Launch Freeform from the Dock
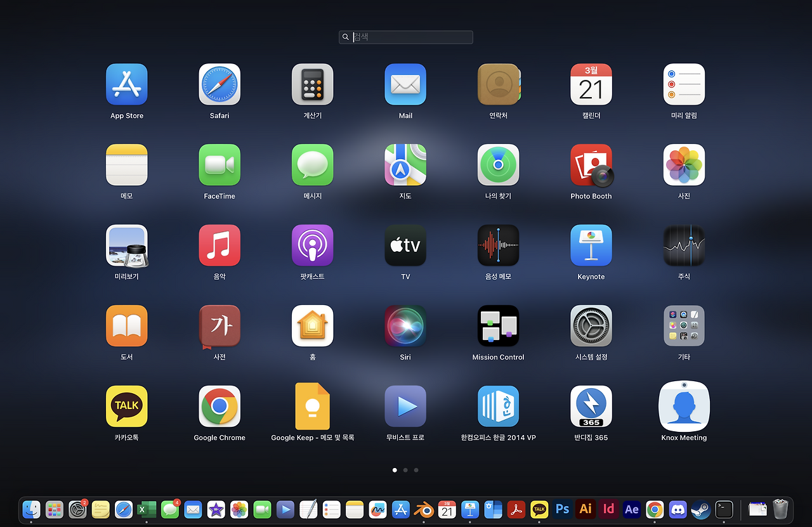812x527 pixels. tap(378, 509)
